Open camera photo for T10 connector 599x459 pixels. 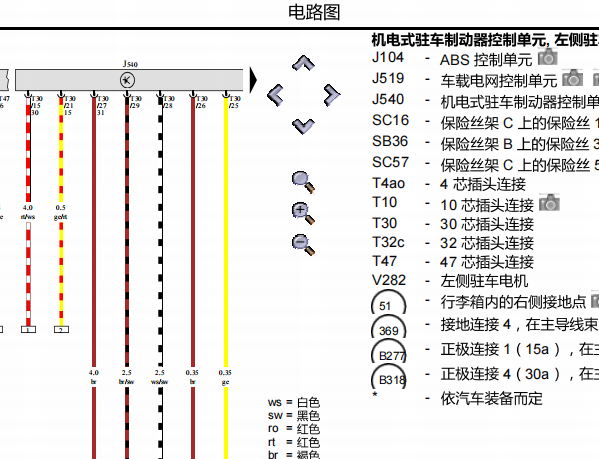tap(549, 202)
